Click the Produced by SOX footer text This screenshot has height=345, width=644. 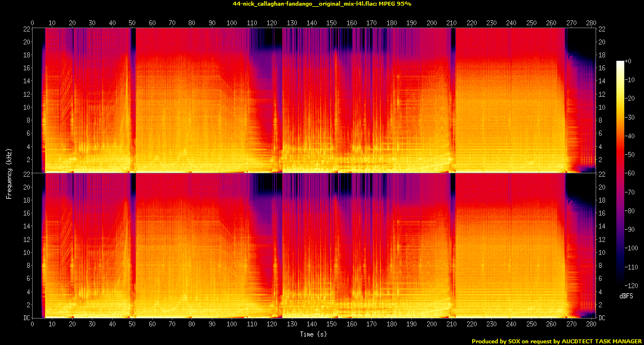pos(557,341)
